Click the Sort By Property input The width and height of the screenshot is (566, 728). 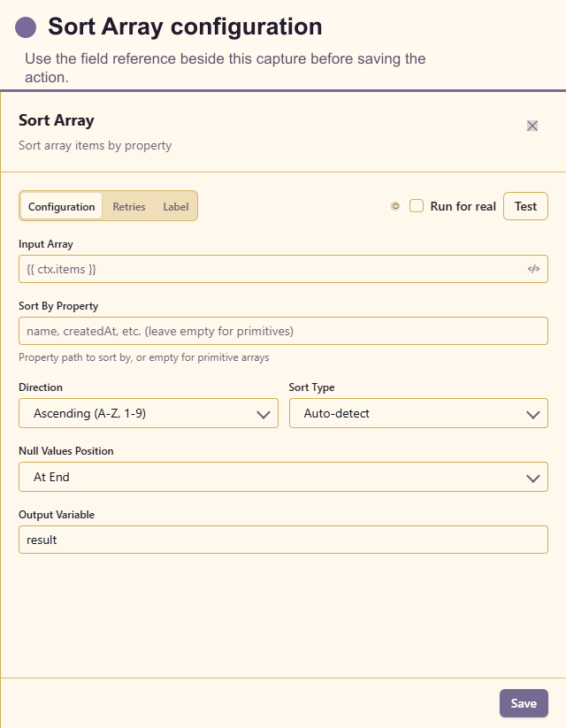(283, 331)
